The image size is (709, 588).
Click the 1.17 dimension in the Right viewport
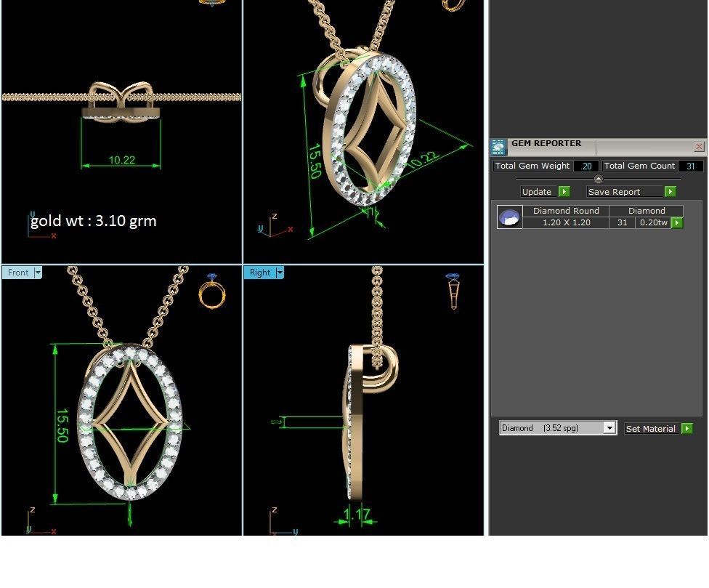(x=357, y=515)
